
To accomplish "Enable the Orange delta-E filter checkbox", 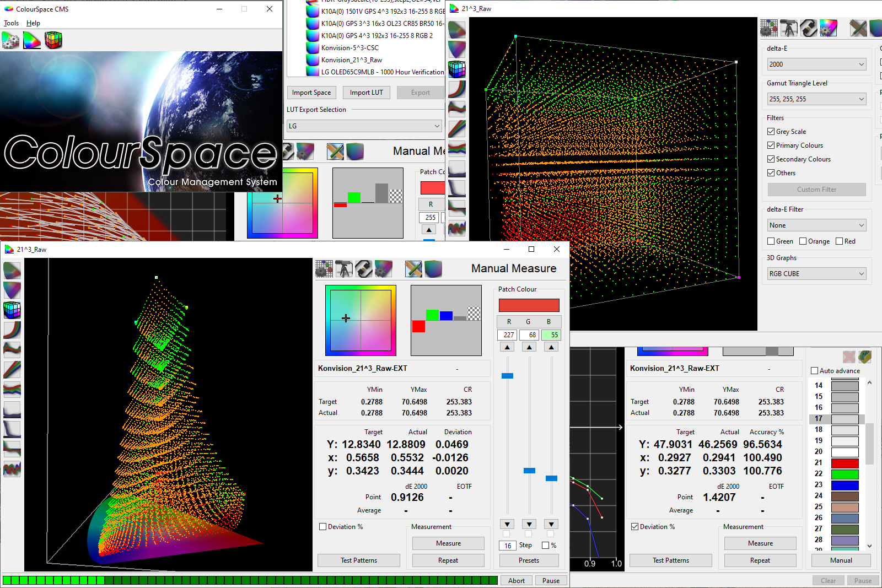I will click(x=803, y=241).
